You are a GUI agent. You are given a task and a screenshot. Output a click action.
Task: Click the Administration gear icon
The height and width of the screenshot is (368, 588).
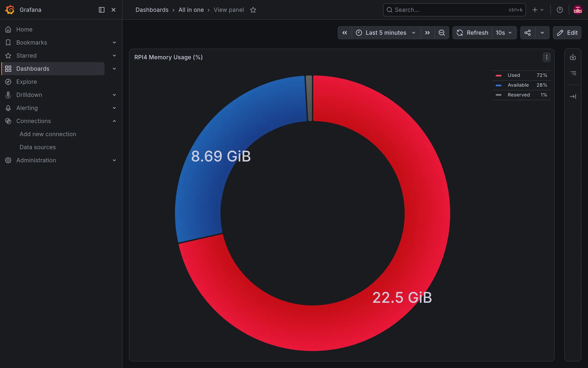8,160
